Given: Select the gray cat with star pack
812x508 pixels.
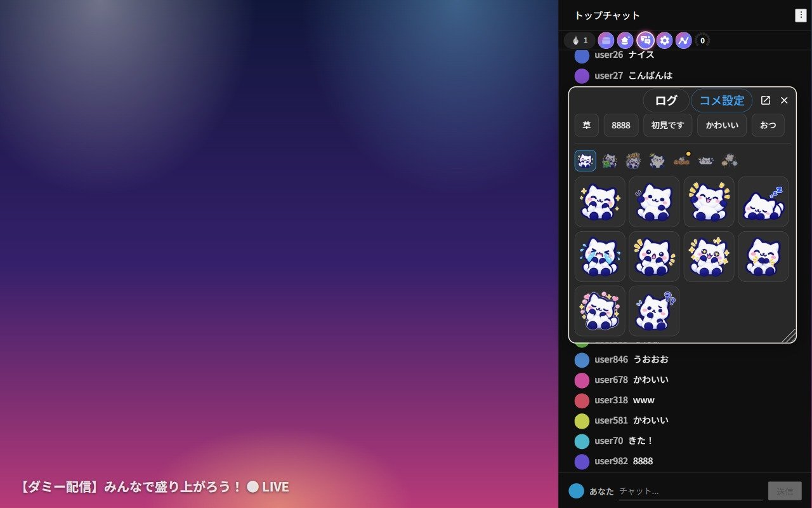Looking at the screenshot, I should click(x=657, y=161).
